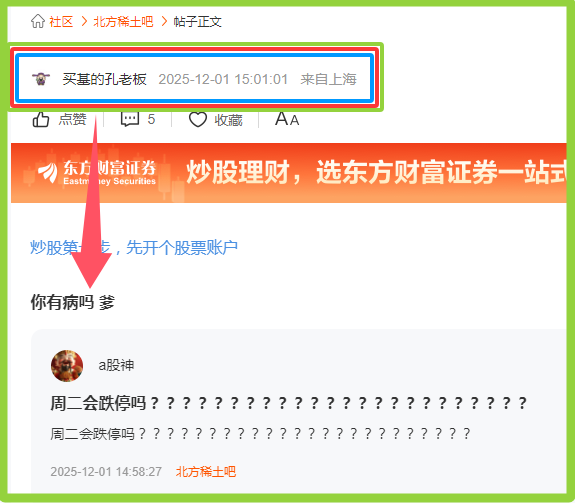
Task: Open the 买基的孔老板 username profile
Action: click(x=105, y=79)
